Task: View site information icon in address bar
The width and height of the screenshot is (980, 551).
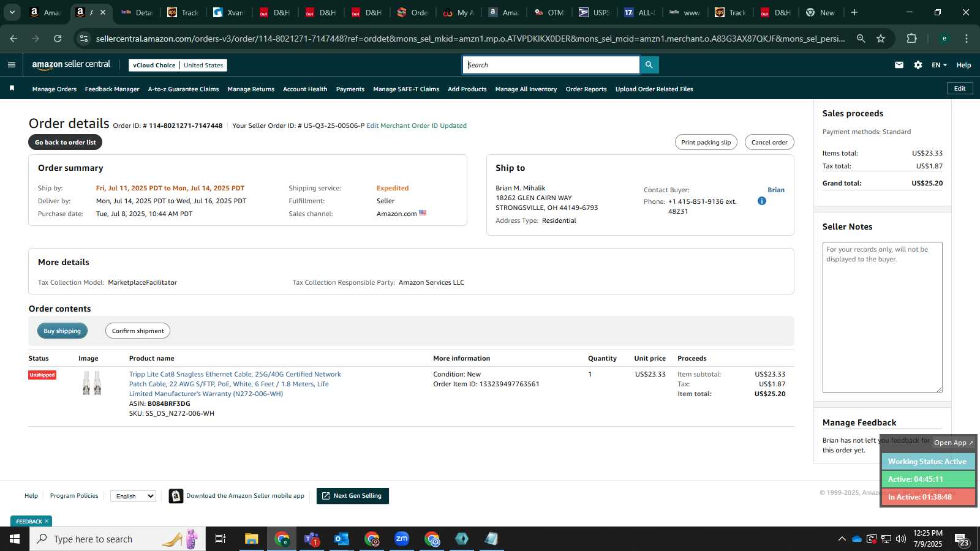Action: coord(84,39)
